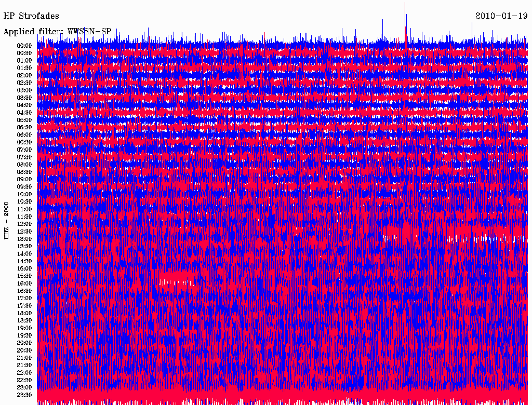Select the 19:00 time label

(24, 328)
